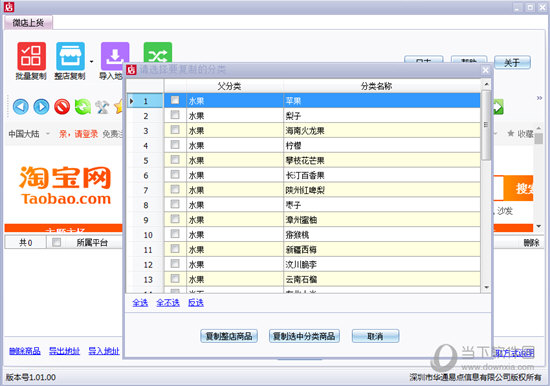Check the box for row 3 海南火龙果
The height and width of the screenshot is (386, 550).
click(x=175, y=130)
